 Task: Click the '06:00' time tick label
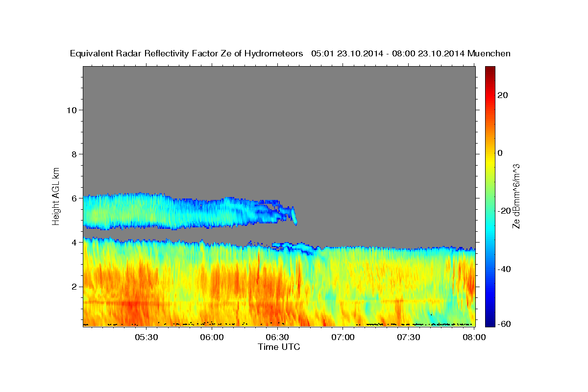[x=212, y=337]
